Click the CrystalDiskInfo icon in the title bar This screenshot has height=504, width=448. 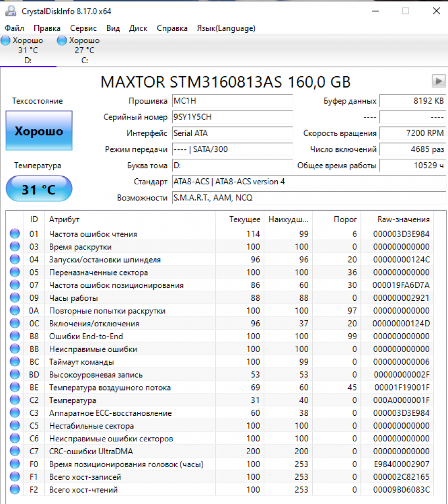[11, 10]
